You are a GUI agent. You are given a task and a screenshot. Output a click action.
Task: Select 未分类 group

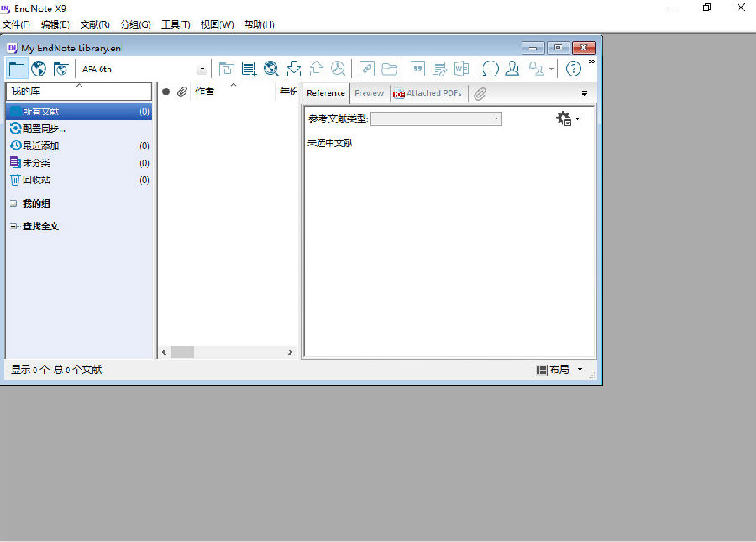pos(79,163)
